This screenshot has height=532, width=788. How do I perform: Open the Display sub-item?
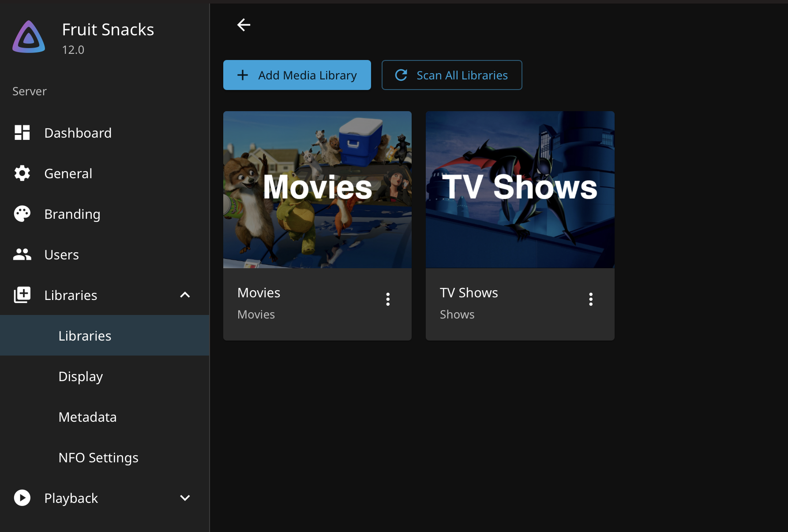(x=105, y=376)
